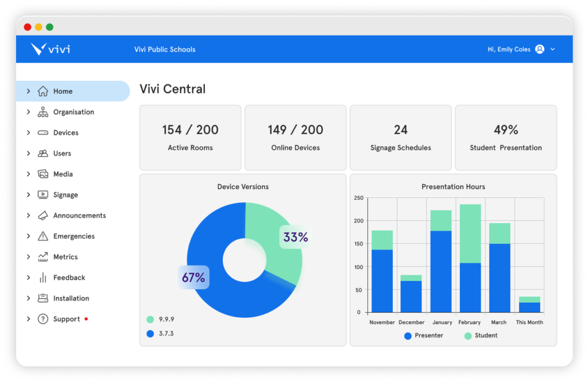
Task: Select Home in the navigation menu
Action: pos(64,91)
